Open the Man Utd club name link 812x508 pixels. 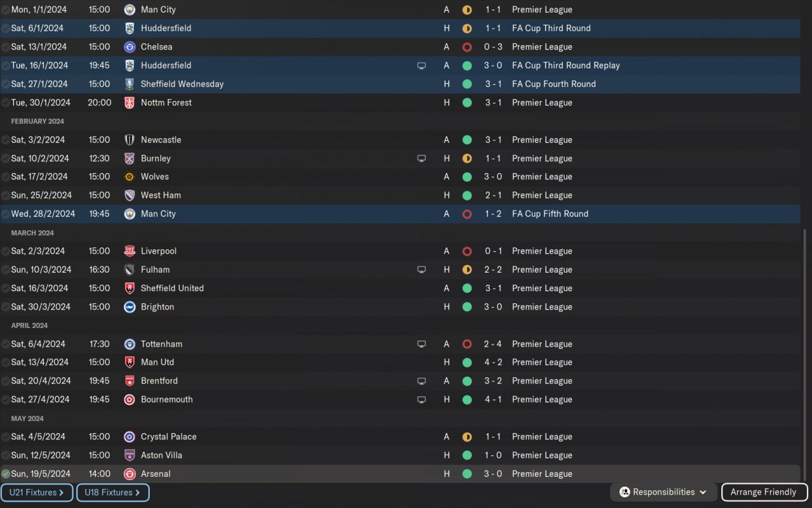click(x=157, y=362)
